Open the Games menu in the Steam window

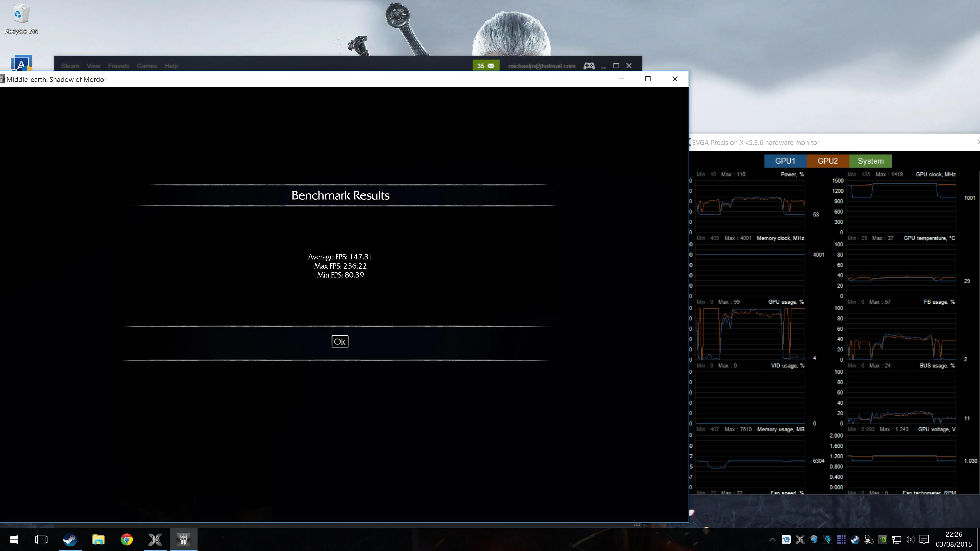[147, 66]
